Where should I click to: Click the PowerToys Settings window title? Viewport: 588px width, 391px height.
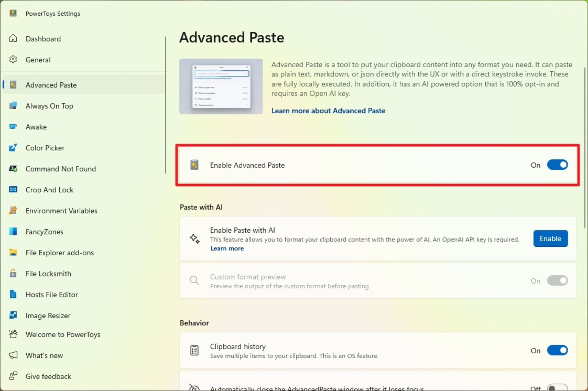click(53, 13)
